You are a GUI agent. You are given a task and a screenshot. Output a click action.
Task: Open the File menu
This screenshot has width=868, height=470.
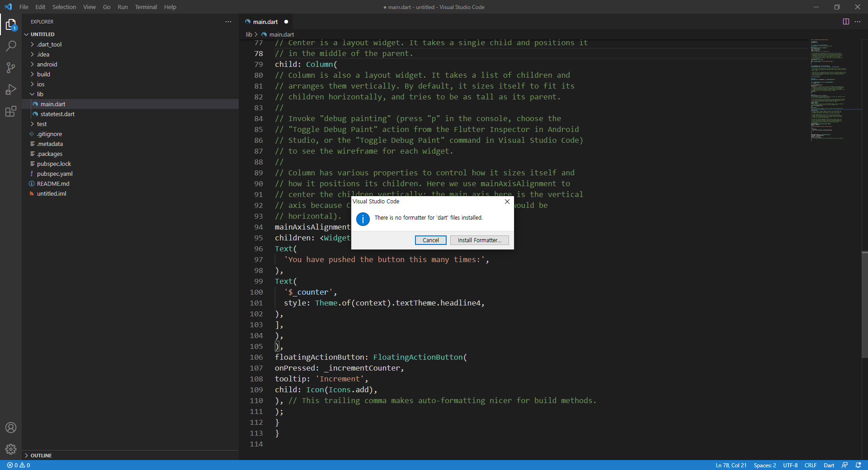[x=24, y=7]
